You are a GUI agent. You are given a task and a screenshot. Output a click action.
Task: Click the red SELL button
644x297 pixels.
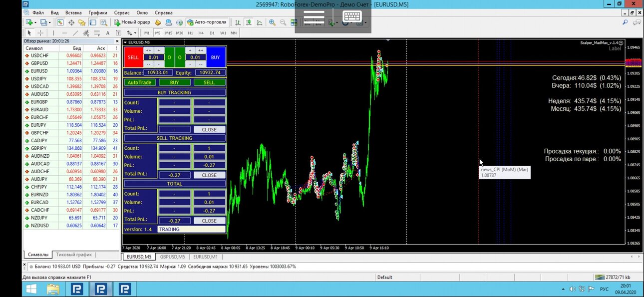(x=133, y=57)
